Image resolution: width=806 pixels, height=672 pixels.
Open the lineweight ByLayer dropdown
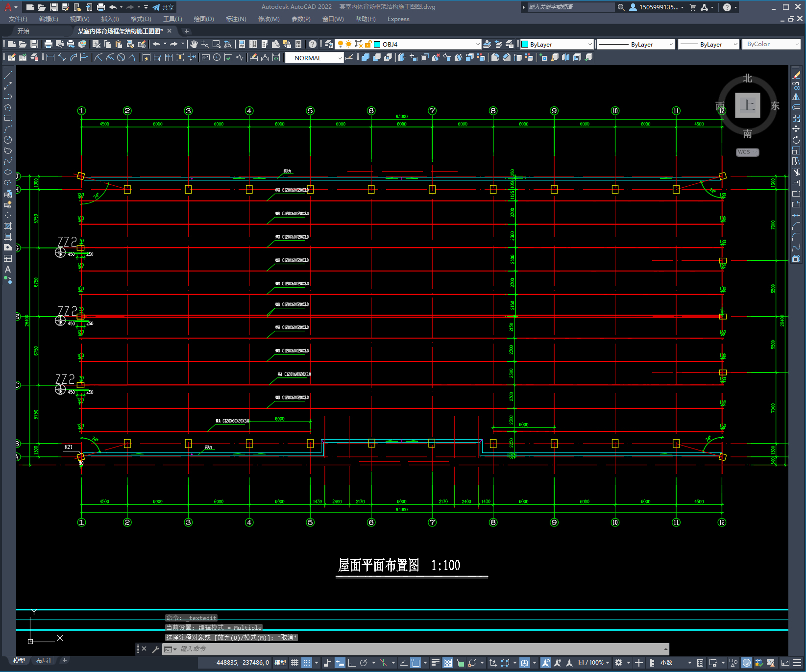[x=735, y=44]
